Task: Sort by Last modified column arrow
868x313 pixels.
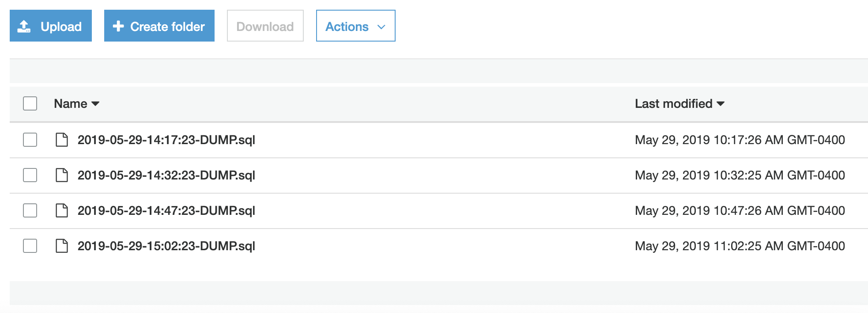Action: tap(721, 104)
